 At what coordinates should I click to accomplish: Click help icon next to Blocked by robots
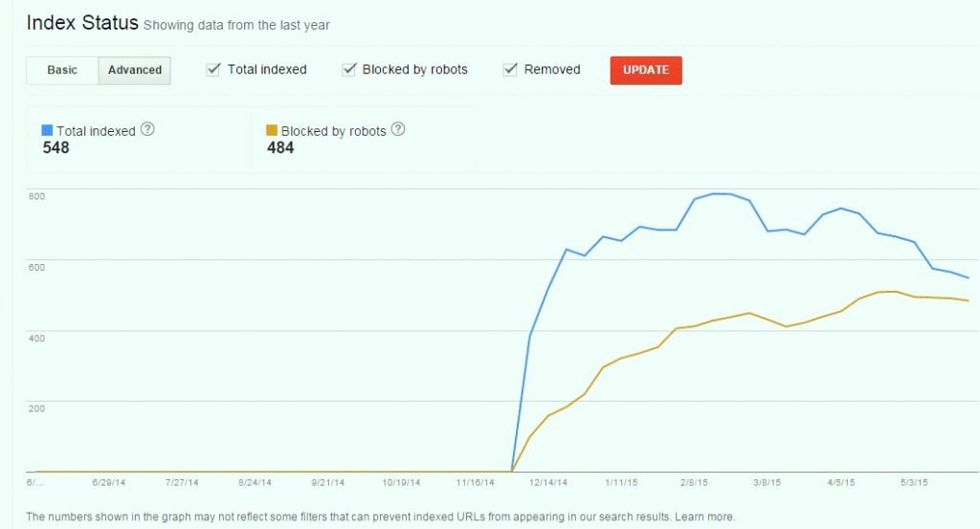click(398, 129)
